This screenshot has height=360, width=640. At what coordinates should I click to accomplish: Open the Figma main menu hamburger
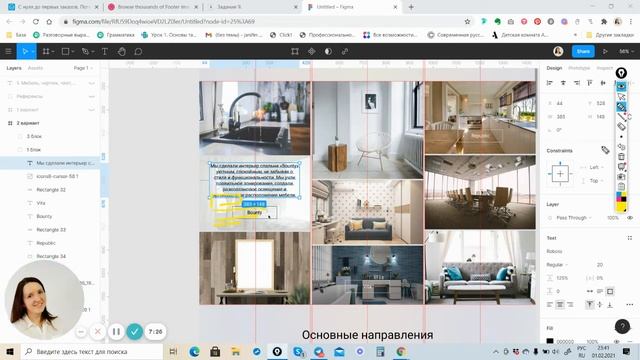pyautogui.click(x=8, y=51)
